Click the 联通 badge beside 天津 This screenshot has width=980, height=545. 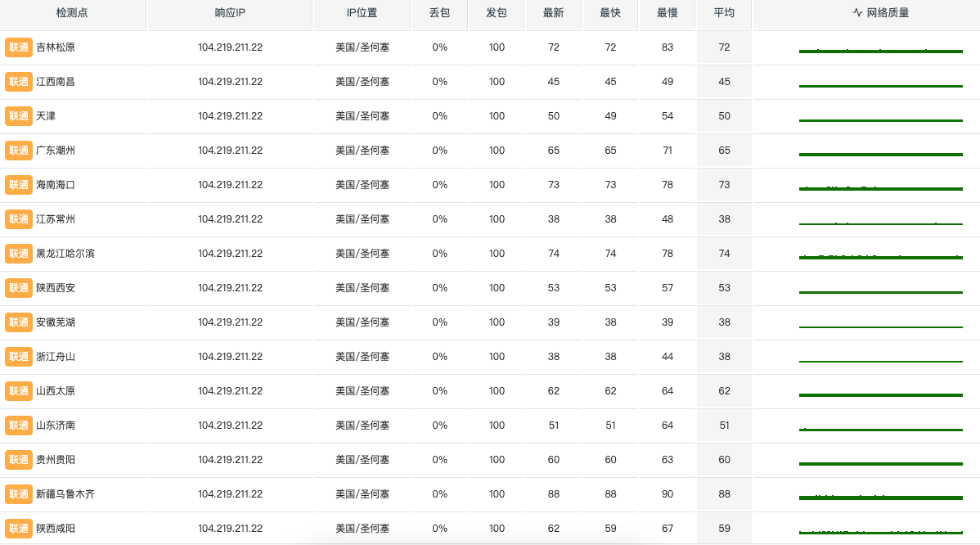pyautogui.click(x=19, y=116)
